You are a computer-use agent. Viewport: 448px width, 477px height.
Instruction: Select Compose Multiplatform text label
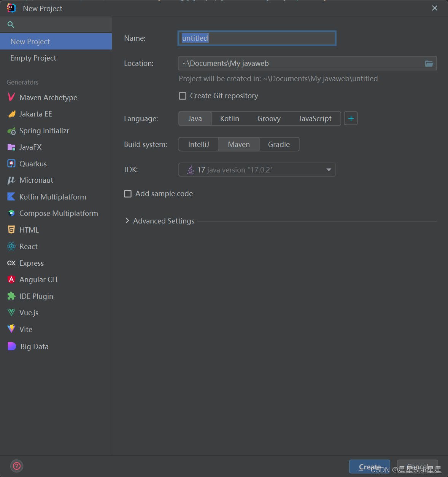coord(59,213)
